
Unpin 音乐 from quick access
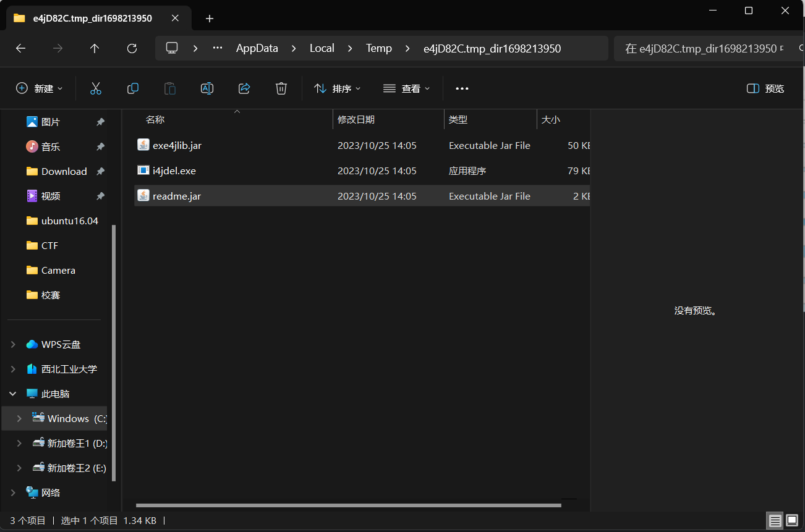pos(100,147)
